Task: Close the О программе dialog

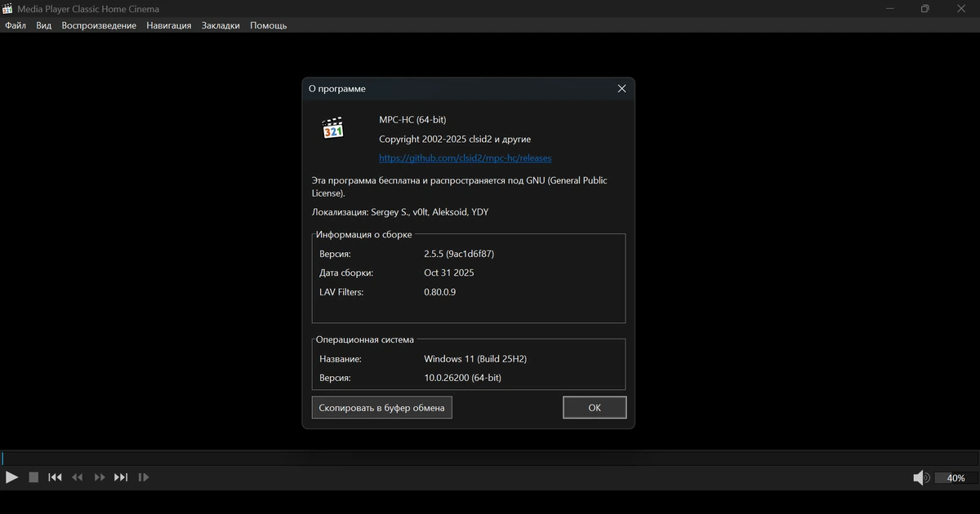Action: tap(621, 88)
